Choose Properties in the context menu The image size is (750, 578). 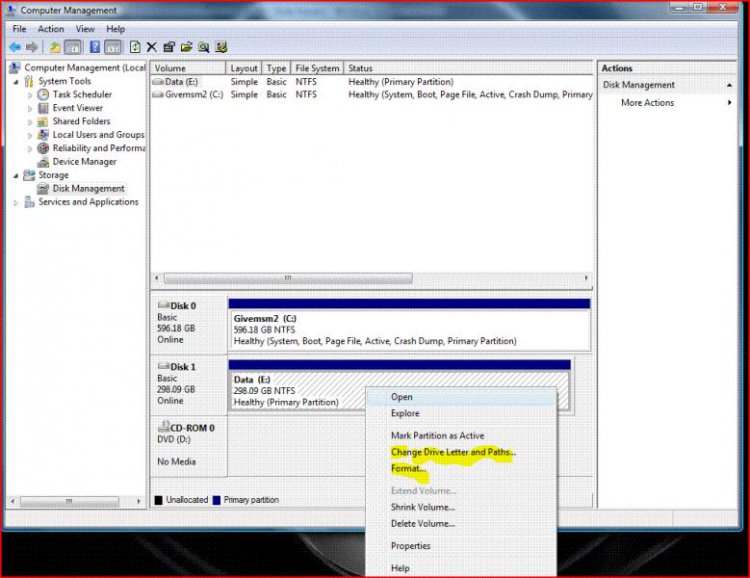461,546
